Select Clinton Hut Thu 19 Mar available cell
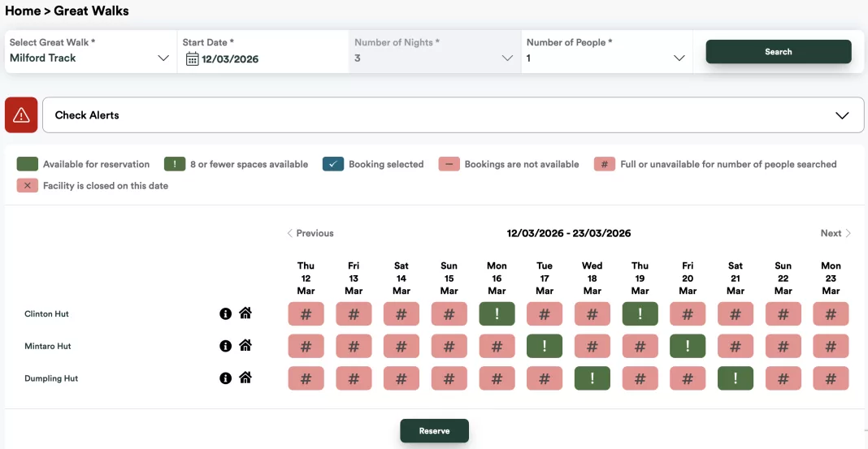868x449 pixels. coord(640,313)
